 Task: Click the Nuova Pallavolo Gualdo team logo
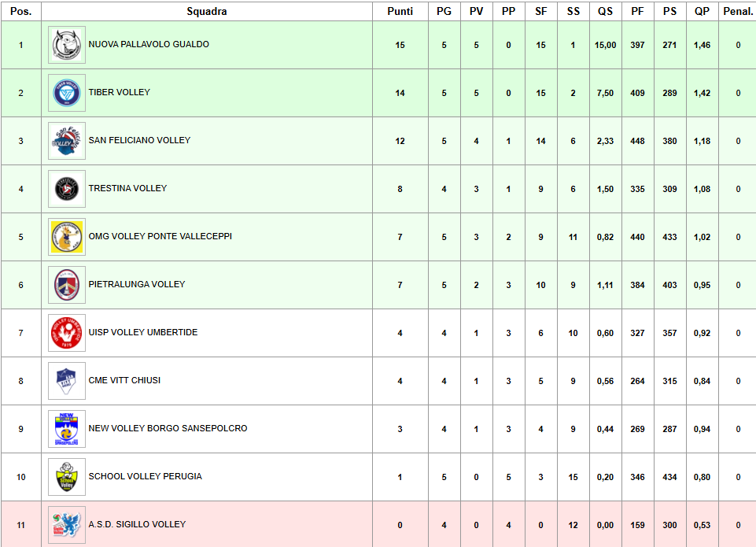point(67,45)
